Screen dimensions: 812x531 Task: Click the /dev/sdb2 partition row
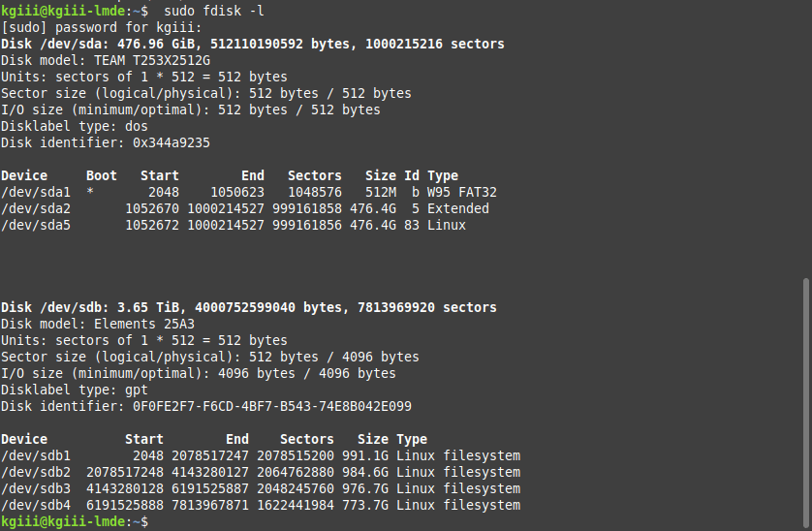tap(261, 473)
